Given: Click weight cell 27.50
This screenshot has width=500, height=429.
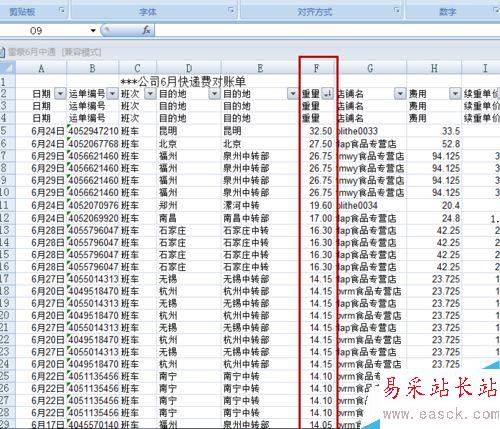Looking at the screenshot, I should pyautogui.click(x=317, y=144).
